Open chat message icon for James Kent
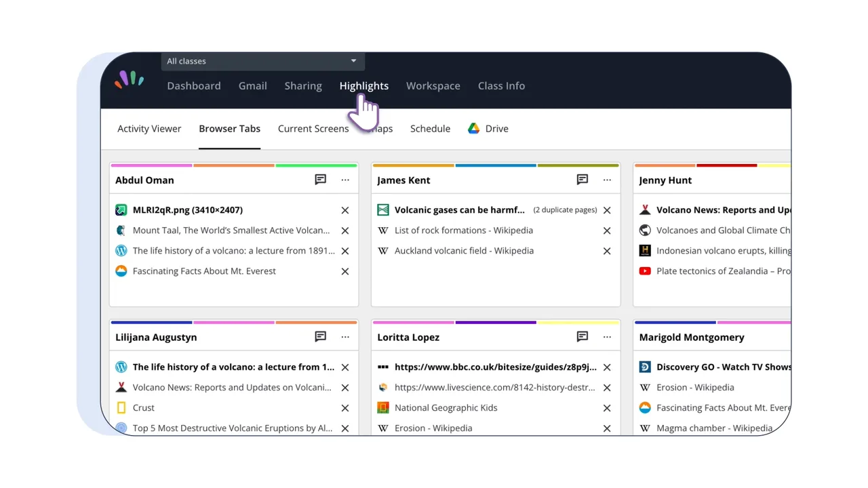This screenshot has width=868, height=488. [x=583, y=180]
